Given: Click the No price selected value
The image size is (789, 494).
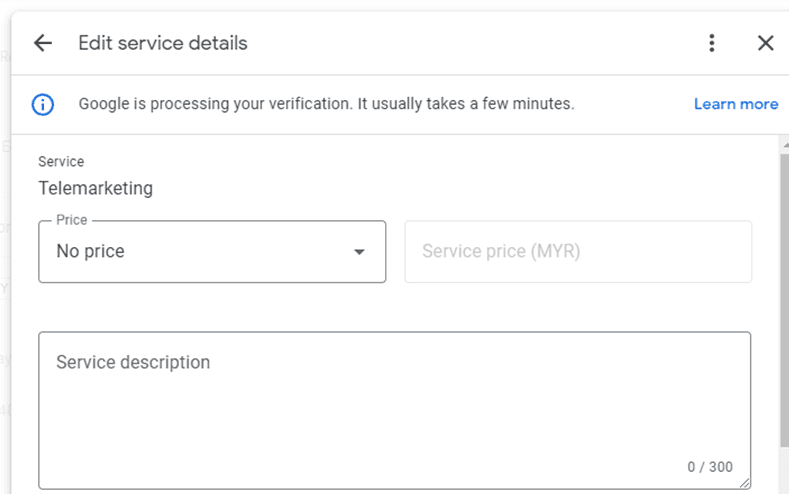Looking at the screenshot, I should tap(91, 251).
